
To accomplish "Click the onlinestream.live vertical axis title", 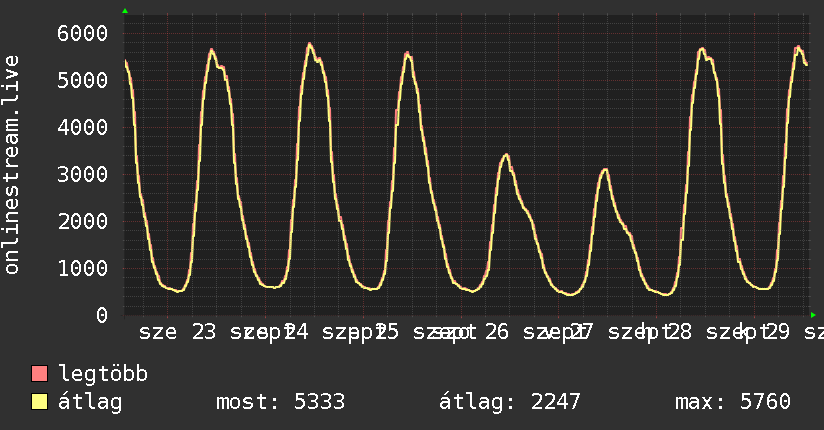I will point(11,165).
